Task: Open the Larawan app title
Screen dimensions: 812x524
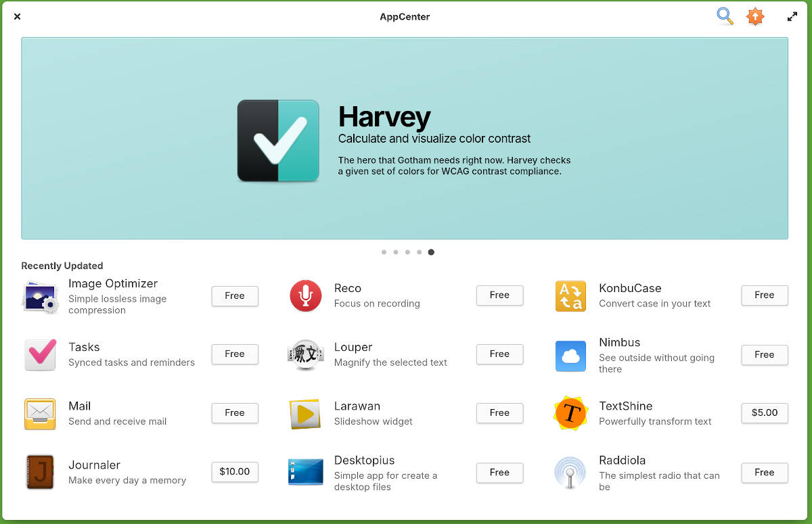Action: (357, 406)
